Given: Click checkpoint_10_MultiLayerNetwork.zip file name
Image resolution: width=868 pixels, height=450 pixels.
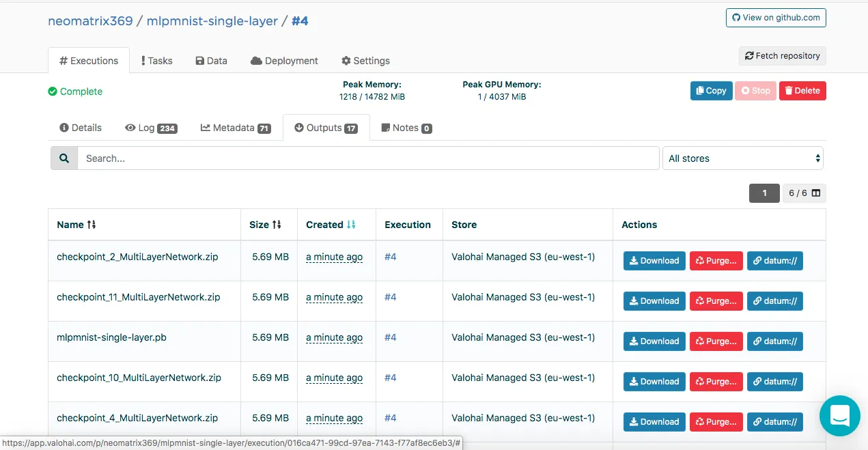Looking at the screenshot, I should (139, 378).
